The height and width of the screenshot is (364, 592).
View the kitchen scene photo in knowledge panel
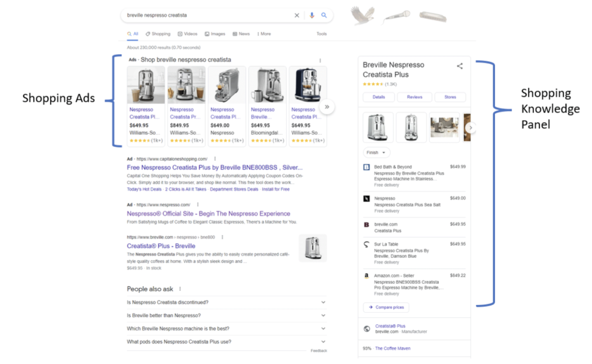point(445,127)
